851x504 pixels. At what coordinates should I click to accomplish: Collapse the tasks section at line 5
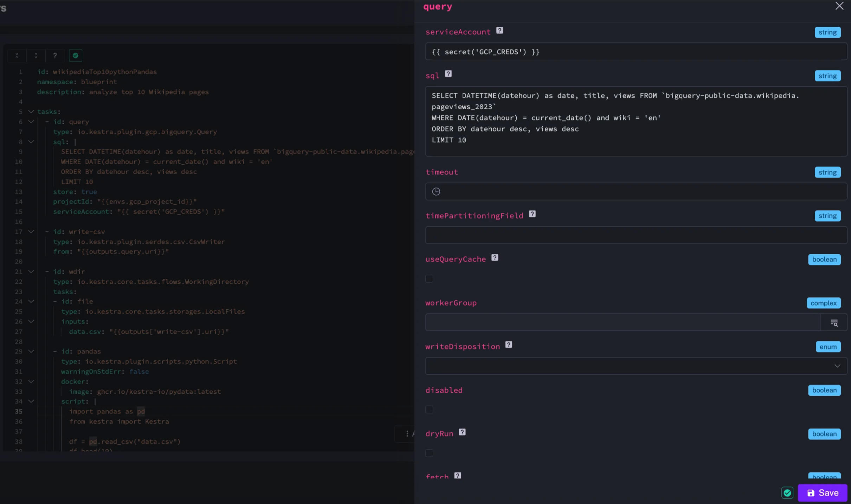coord(31,112)
